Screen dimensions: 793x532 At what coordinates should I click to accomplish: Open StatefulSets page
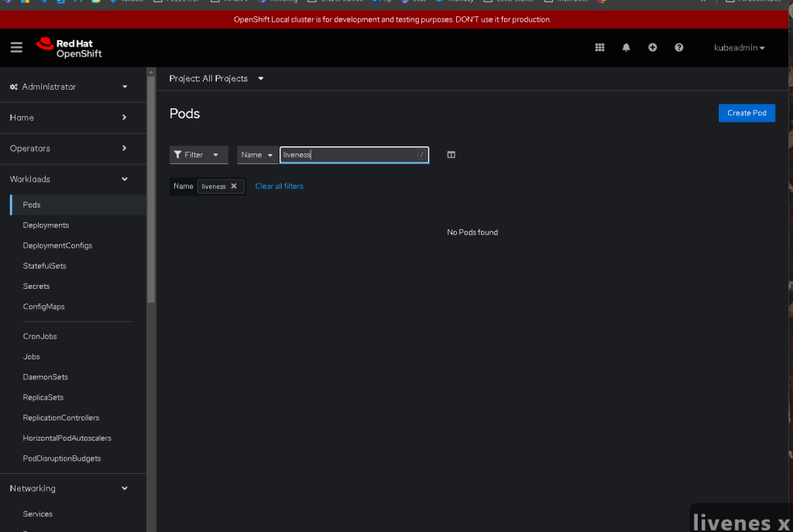point(44,266)
